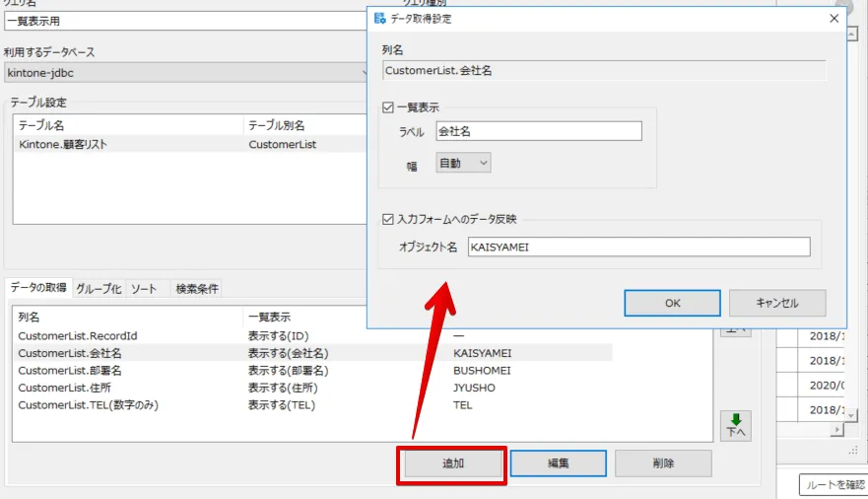Click the 列名 column header in data list
Viewport: 868px width, 499px height.
(128, 317)
